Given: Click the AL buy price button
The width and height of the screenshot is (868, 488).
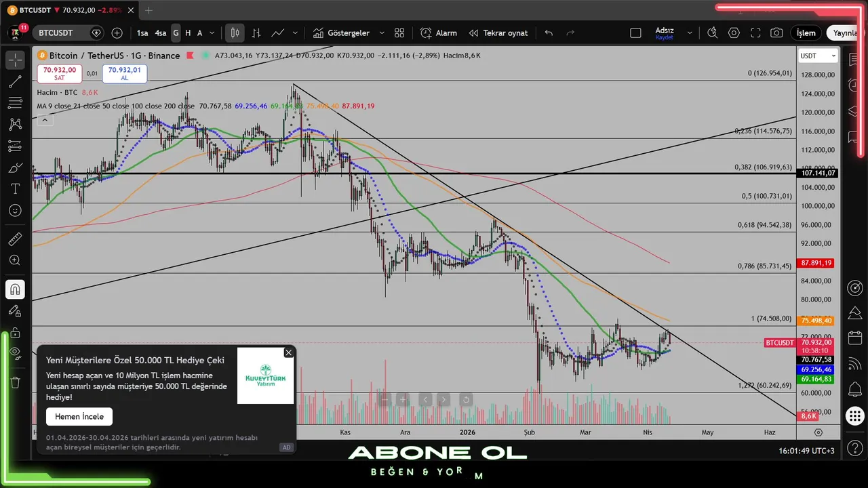Looking at the screenshot, I should click(x=124, y=73).
